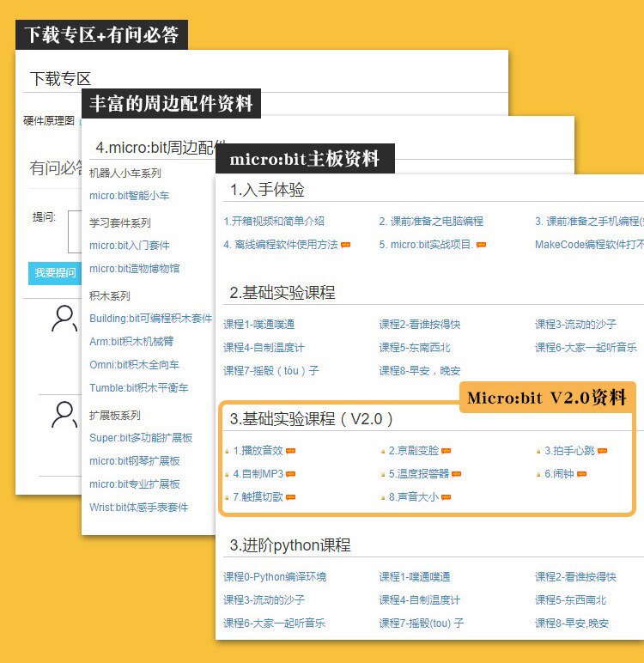Click 5. micro:bit实战项目 link

[x=426, y=245]
